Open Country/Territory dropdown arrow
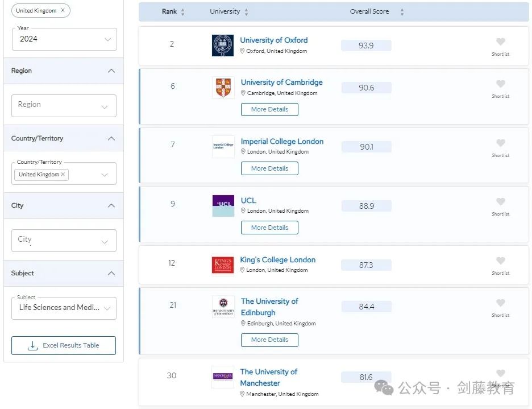532x409 pixels. click(x=105, y=175)
